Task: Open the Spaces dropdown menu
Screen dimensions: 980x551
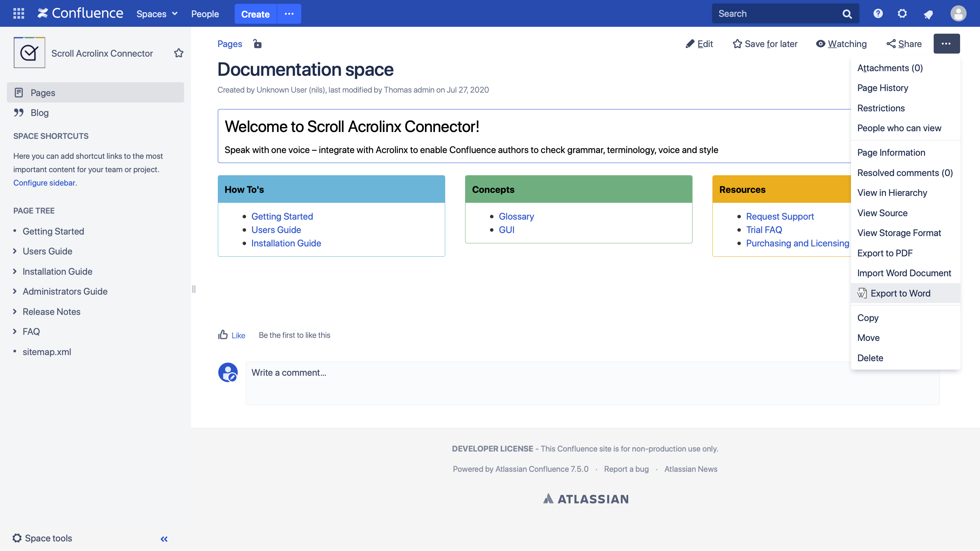Action: pos(157,14)
